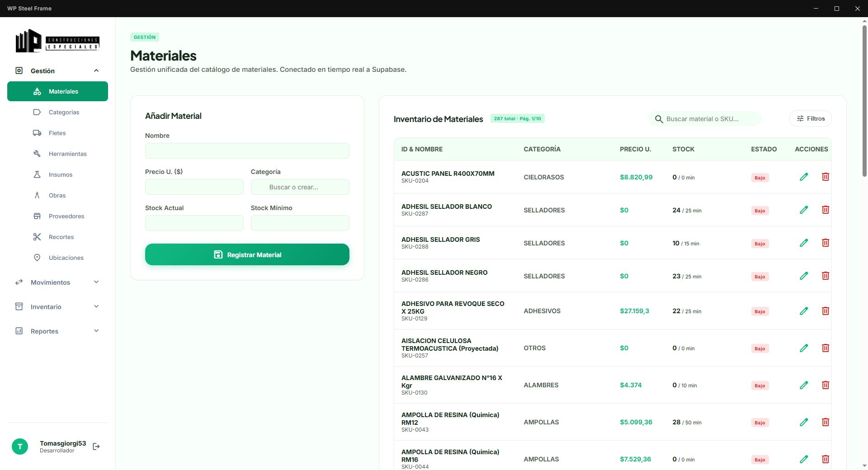Select the Herramientas wrench icon

(x=37, y=154)
